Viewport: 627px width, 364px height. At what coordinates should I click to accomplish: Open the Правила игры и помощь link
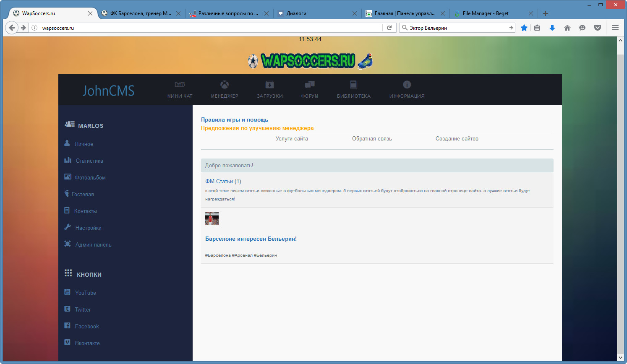(234, 120)
